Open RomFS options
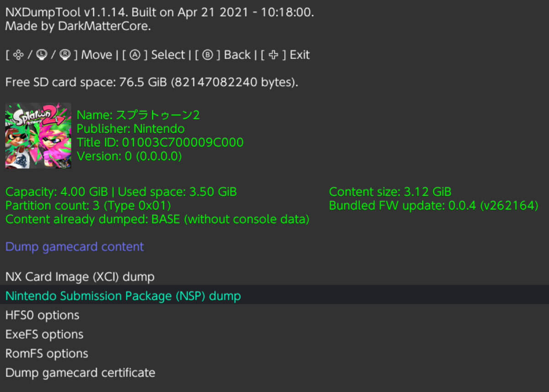Viewport: 549px width, 392px height. tap(47, 354)
